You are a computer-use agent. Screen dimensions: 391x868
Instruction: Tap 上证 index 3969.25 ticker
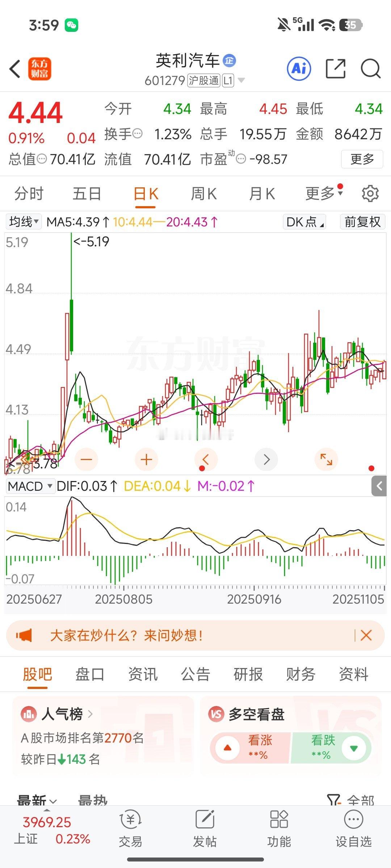pyautogui.click(x=52, y=830)
